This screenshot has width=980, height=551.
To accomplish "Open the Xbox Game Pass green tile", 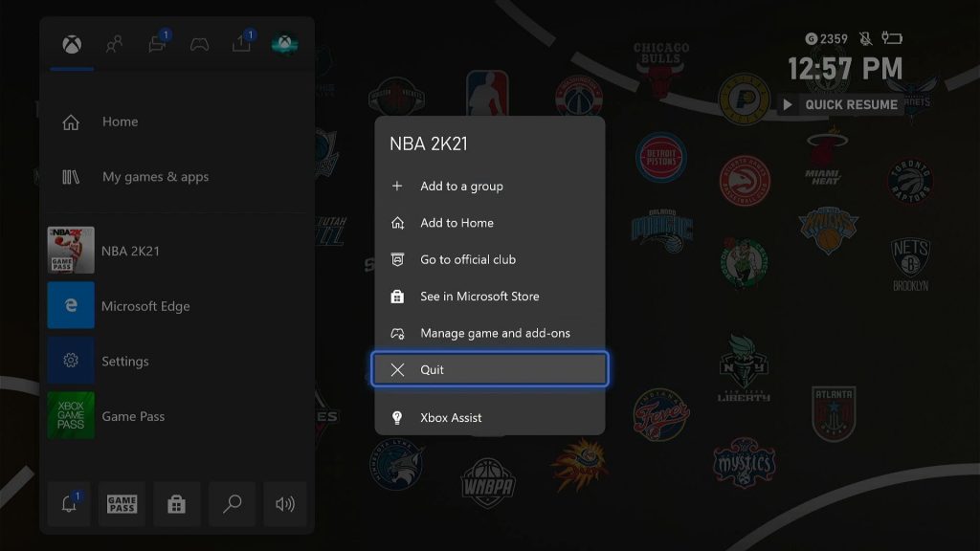I will click(x=71, y=415).
